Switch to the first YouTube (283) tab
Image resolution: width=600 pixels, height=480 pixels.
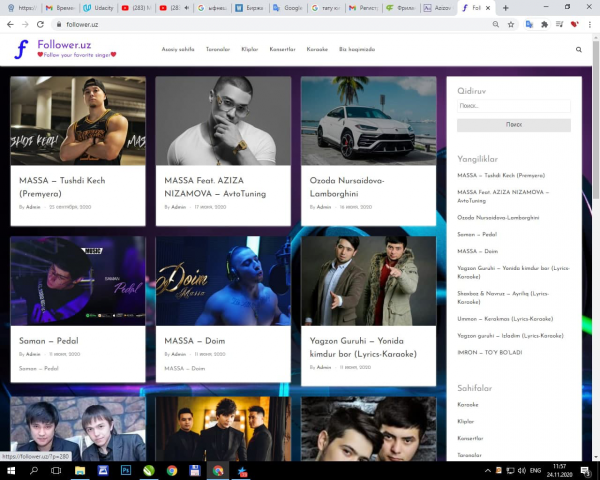pos(136,8)
